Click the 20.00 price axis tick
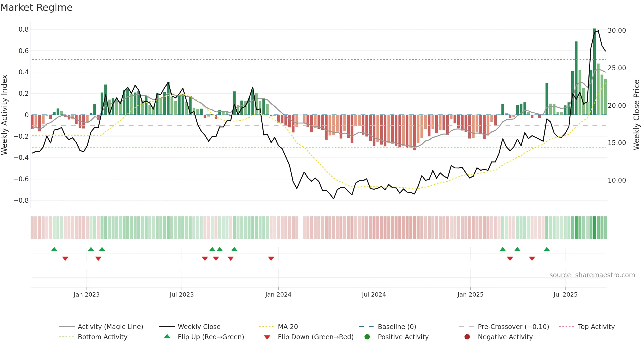Screen dimensions: 644x362 pyautogui.click(x=617, y=106)
